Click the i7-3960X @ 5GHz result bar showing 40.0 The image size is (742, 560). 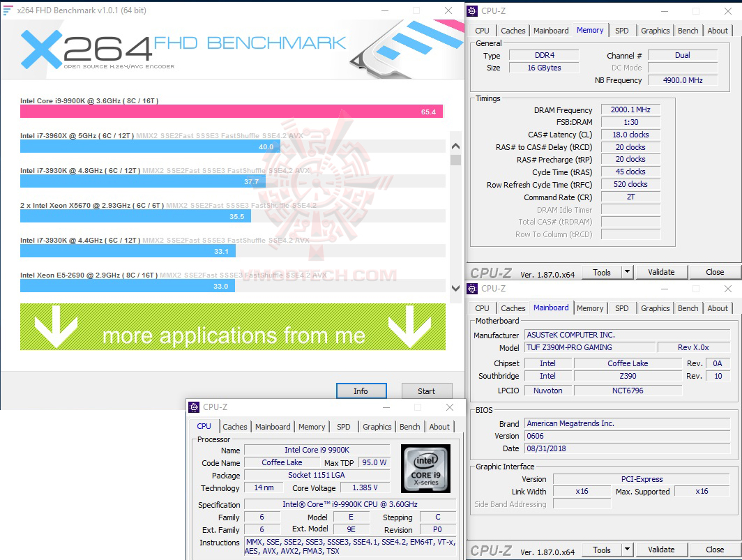(x=150, y=146)
